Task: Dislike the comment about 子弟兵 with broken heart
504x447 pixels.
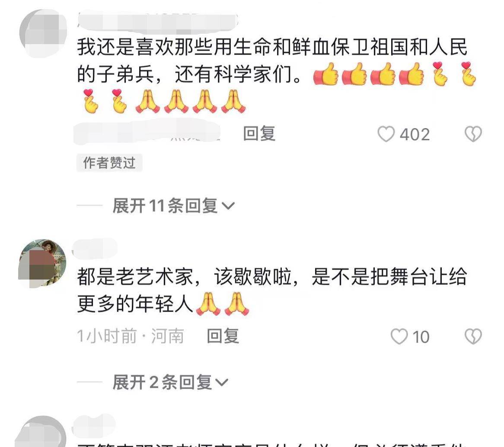Action: [473, 134]
